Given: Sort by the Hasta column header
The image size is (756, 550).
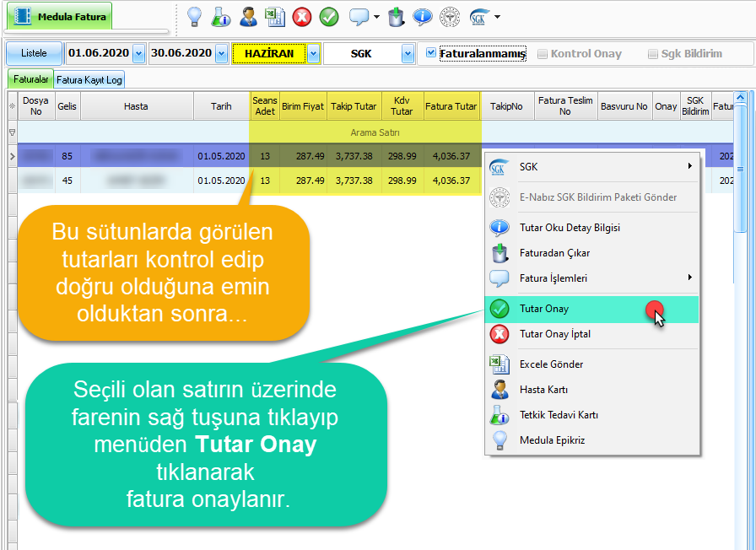Looking at the screenshot, I should [136, 106].
